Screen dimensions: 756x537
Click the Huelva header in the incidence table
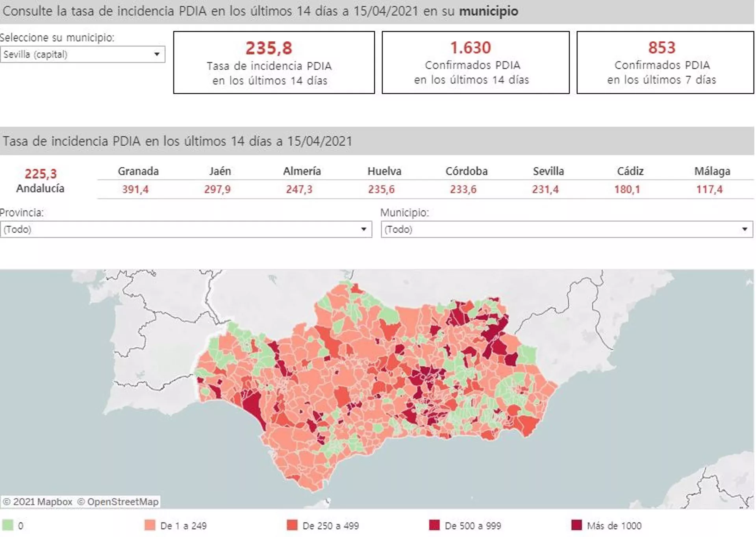(x=384, y=171)
